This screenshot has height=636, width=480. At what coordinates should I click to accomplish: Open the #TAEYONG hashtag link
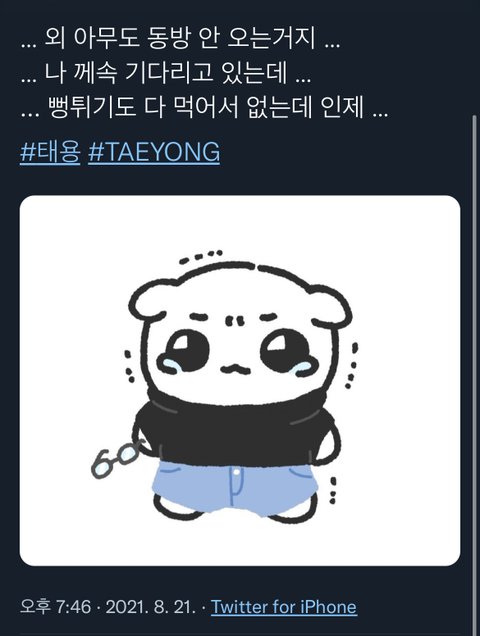coord(154,152)
